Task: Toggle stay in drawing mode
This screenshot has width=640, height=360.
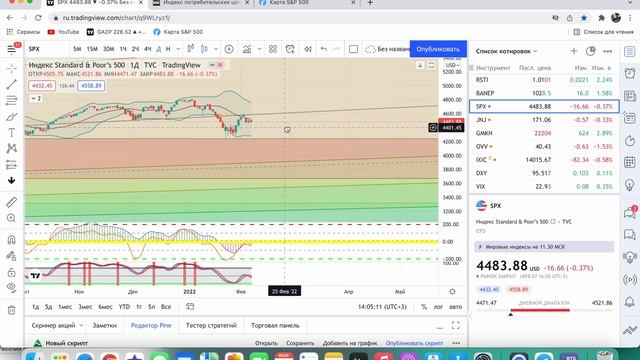Action: click(x=11, y=256)
